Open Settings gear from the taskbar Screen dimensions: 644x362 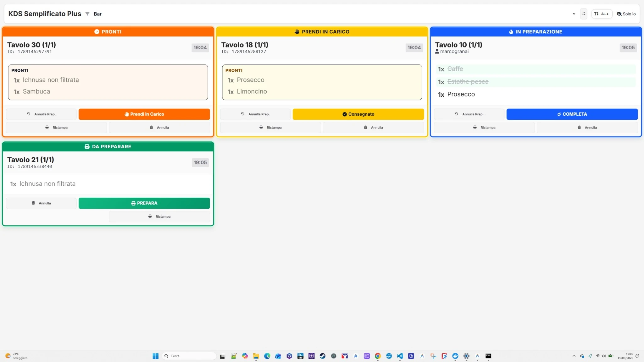[x=466, y=356]
